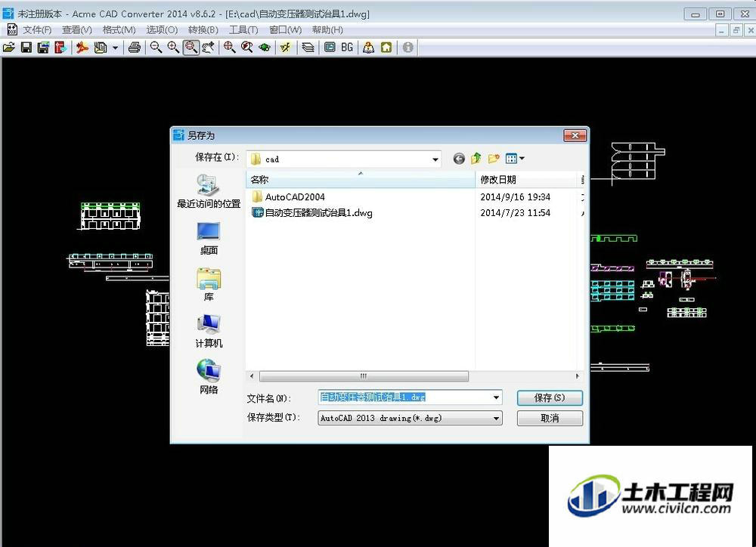Click the red PDF export toolbar icon

click(60, 48)
